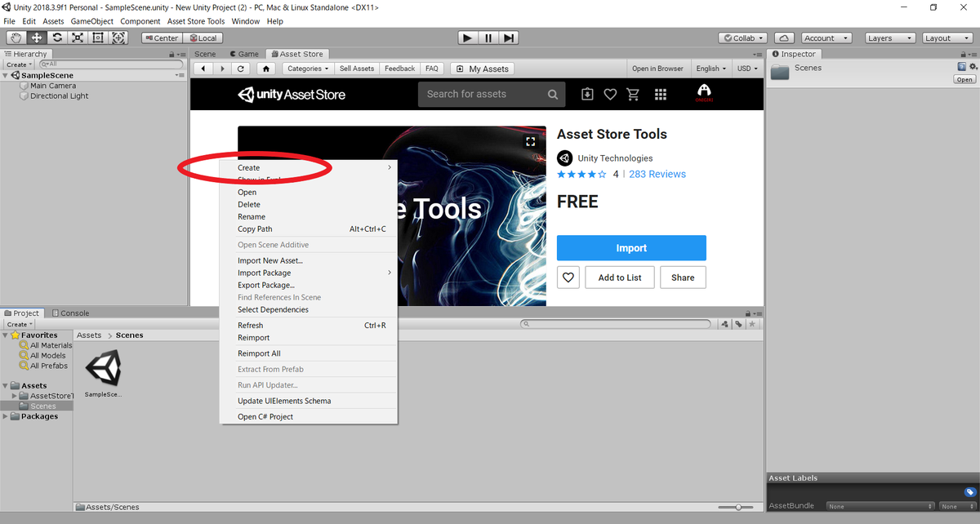Viewport: 980px width, 524px height.
Task: Open Layout dropdown
Action: 947,38
